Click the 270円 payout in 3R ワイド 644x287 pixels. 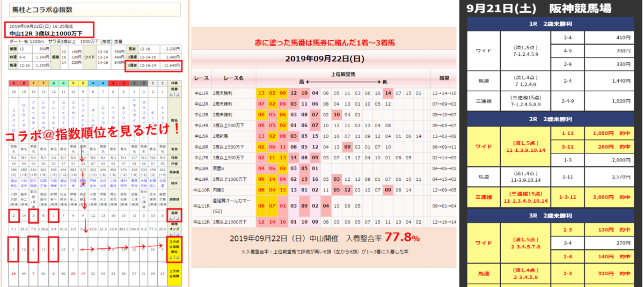[624, 243]
